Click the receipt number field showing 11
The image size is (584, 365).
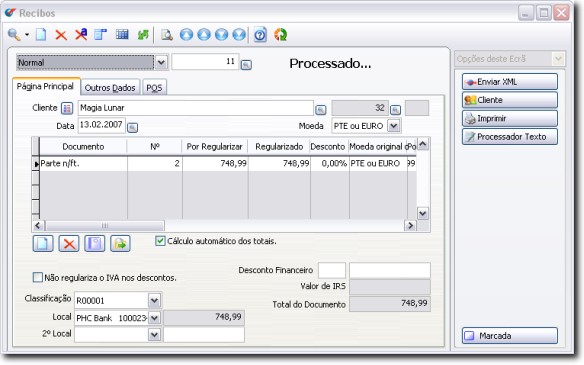tap(205, 61)
